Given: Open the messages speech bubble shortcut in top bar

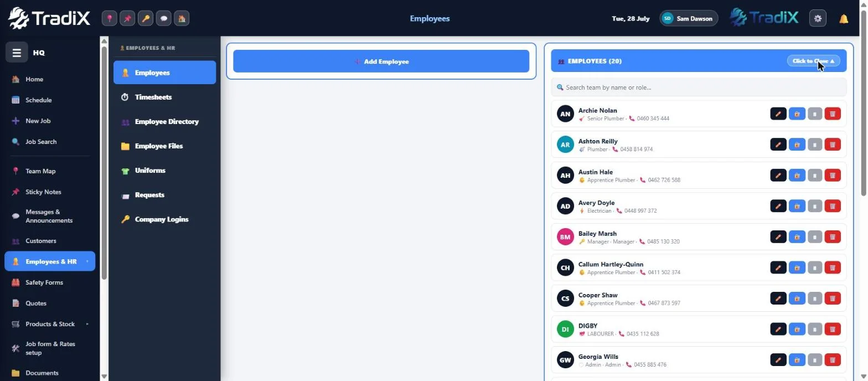Looking at the screenshot, I should coord(163,18).
